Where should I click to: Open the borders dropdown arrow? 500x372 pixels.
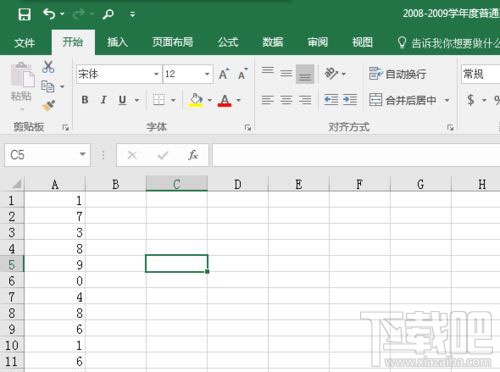(173, 100)
